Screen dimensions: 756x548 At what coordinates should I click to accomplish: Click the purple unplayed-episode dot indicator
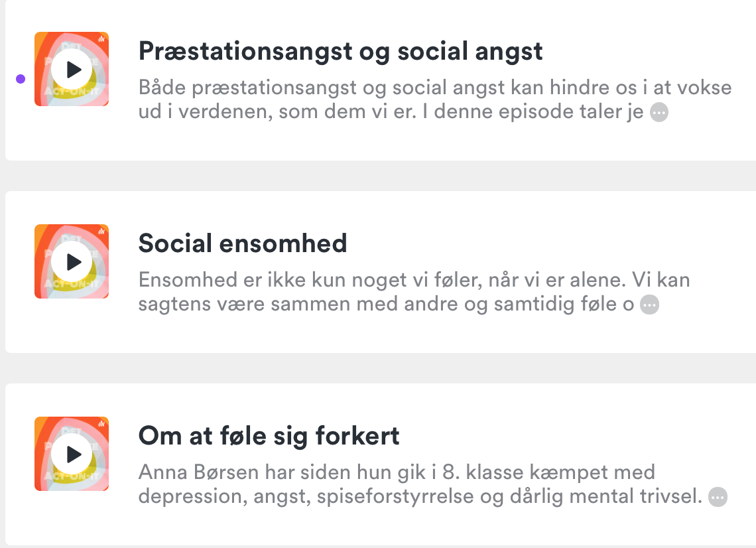(21, 79)
